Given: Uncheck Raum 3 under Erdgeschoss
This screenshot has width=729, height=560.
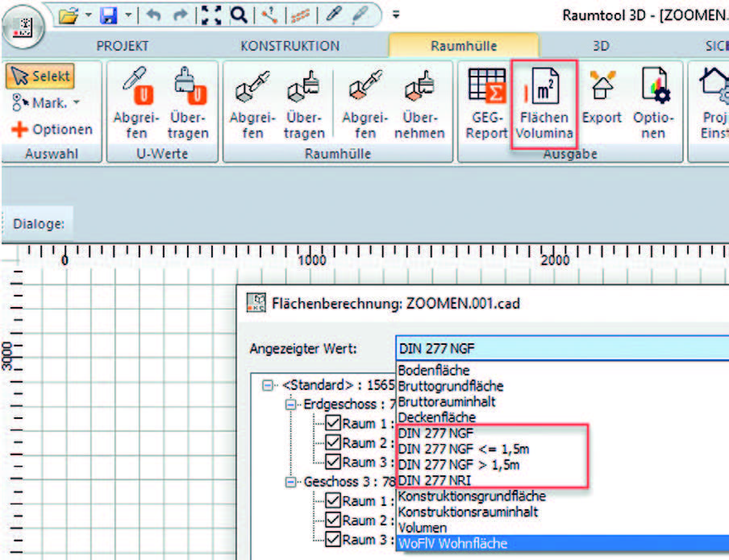Looking at the screenshot, I should coord(333,462).
